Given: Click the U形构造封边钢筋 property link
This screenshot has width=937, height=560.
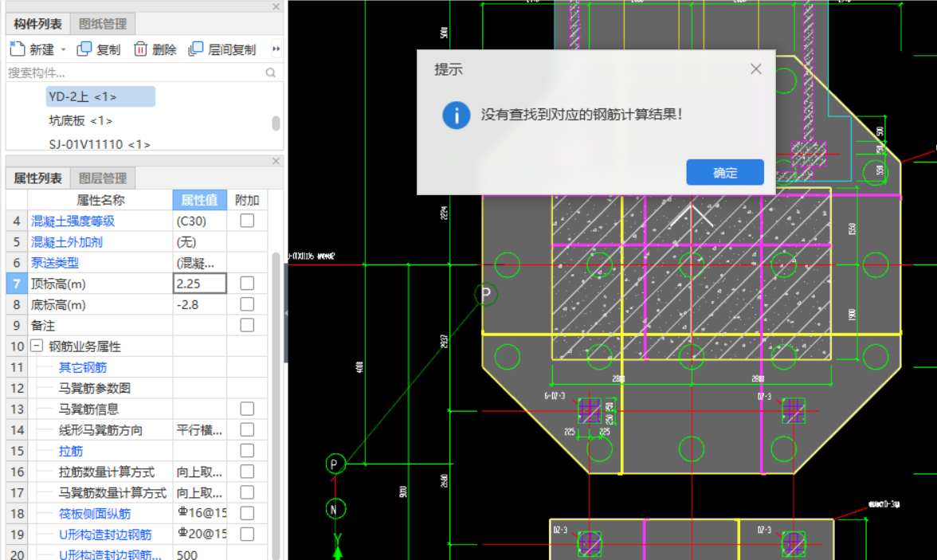Looking at the screenshot, I should (105, 535).
